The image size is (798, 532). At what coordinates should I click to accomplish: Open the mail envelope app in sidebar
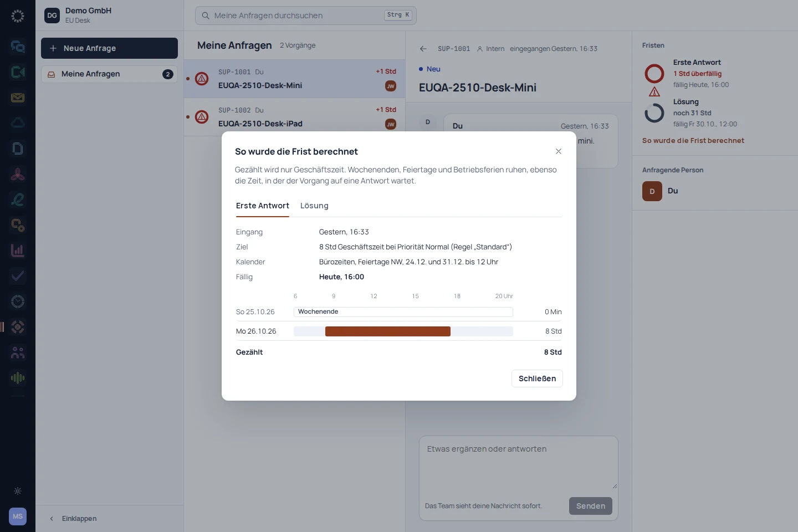click(x=18, y=98)
